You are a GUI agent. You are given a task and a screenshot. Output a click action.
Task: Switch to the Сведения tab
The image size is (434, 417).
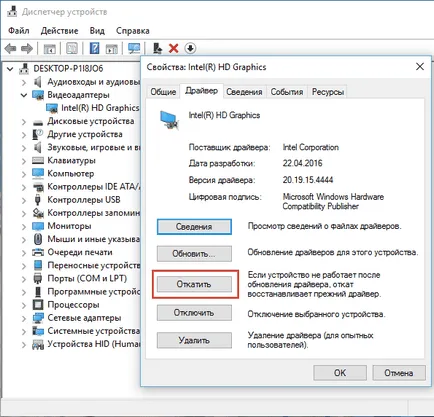pos(244,92)
